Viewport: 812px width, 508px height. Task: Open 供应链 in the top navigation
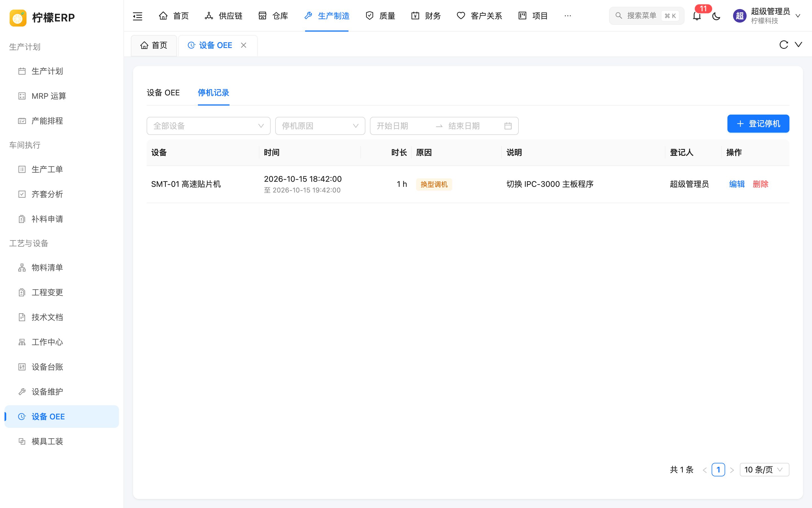pos(224,16)
